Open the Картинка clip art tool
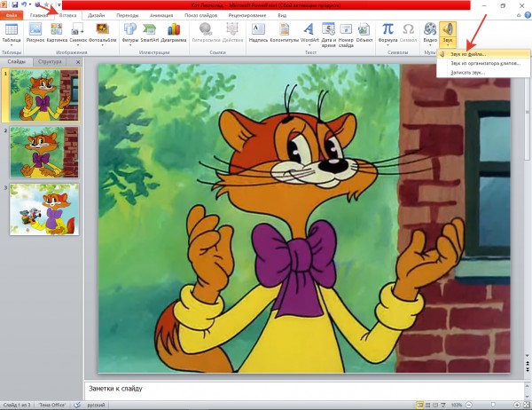The image size is (532, 410). [x=57, y=33]
